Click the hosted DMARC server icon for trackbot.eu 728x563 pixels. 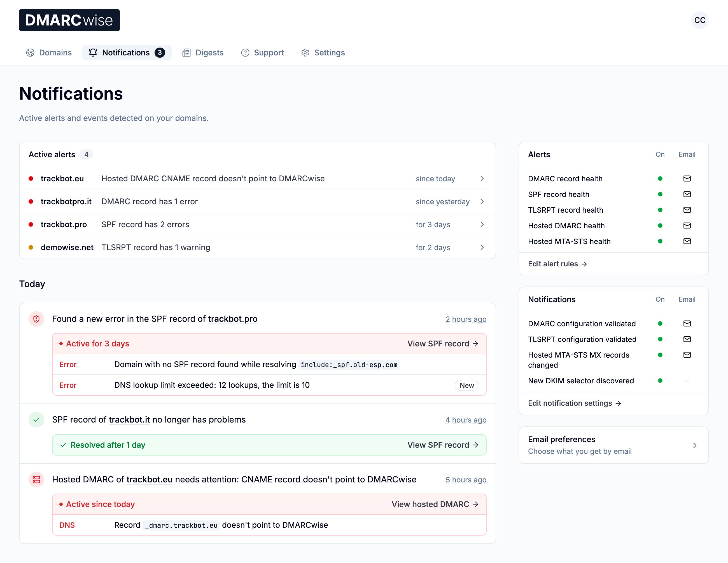pyautogui.click(x=36, y=479)
